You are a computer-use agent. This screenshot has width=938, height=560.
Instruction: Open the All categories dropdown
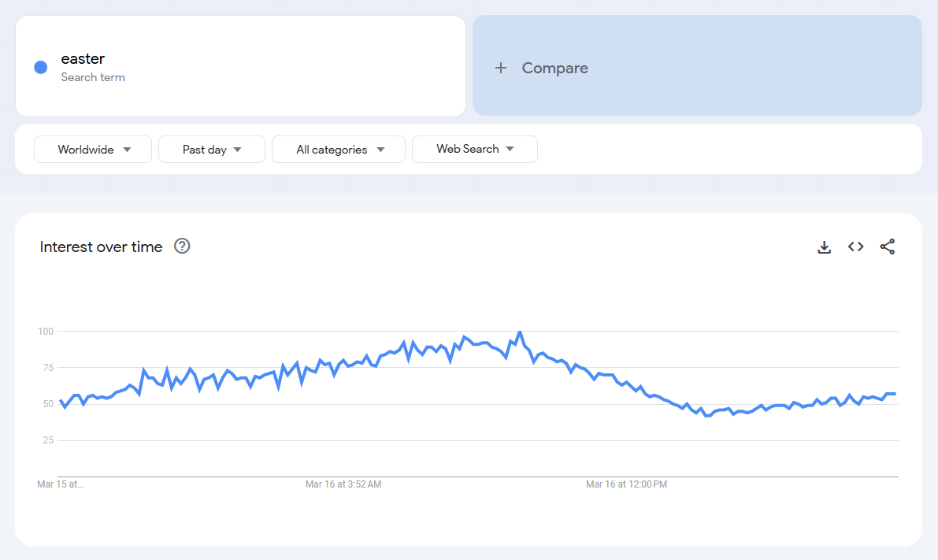pyautogui.click(x=339, y=149)
